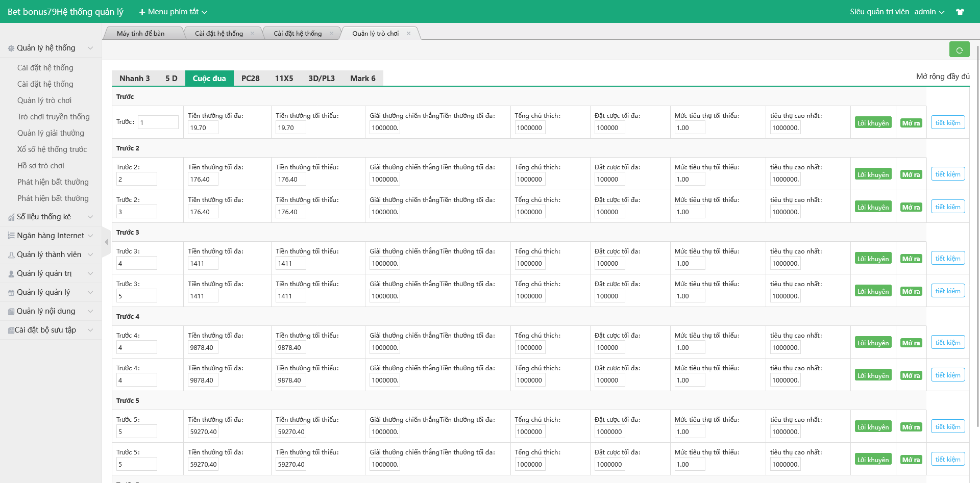This screenshot has height=483, width=980.
Task: Click the shirt theme icon in header
Action: 960,12
